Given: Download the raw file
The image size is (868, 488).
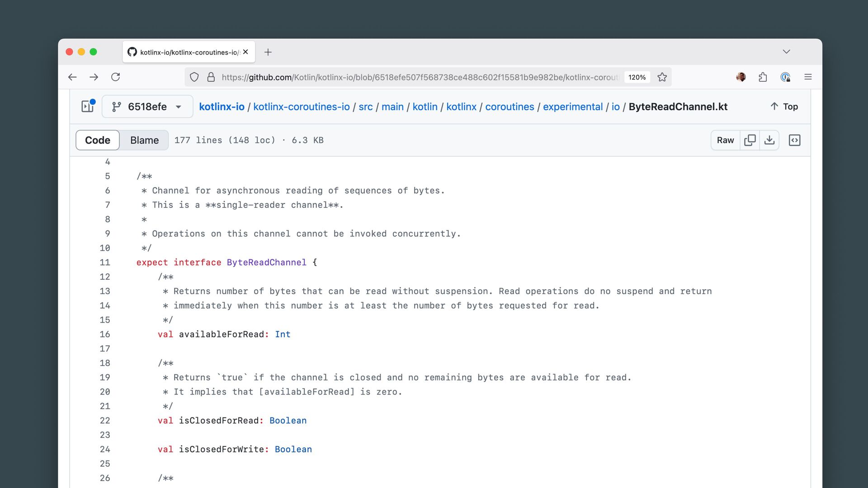Looking at the screenshot, I should coord(769,140).
